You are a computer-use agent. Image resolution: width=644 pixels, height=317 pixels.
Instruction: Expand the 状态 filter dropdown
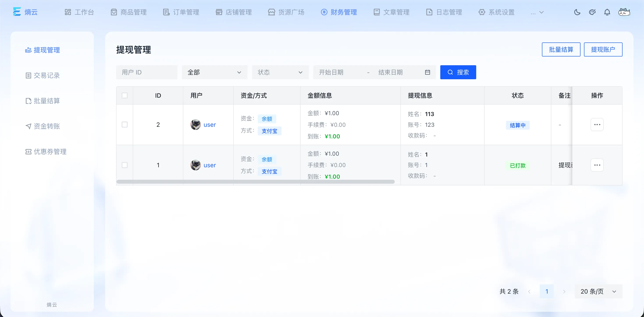click(280, 72)
